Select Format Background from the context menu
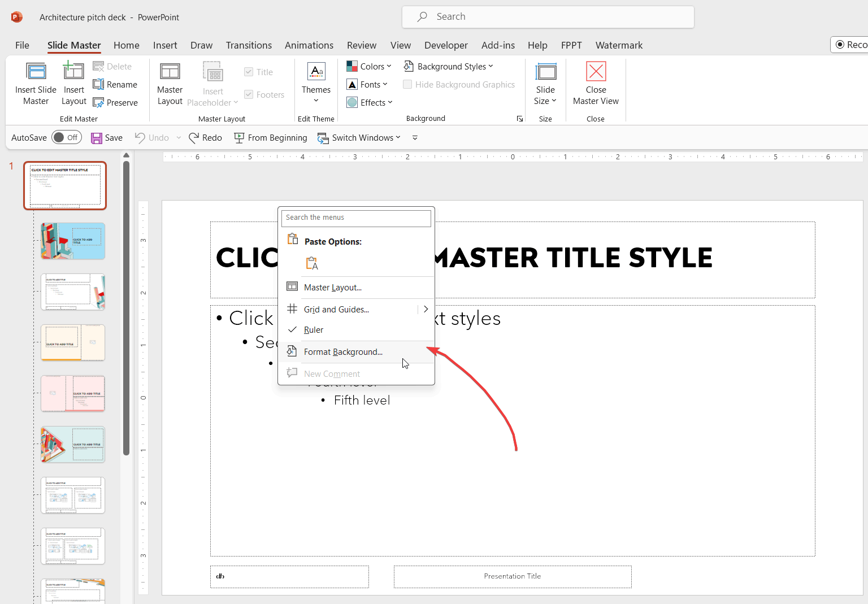The height and width of the screenshot is (604, 868). tap(343, 351)
